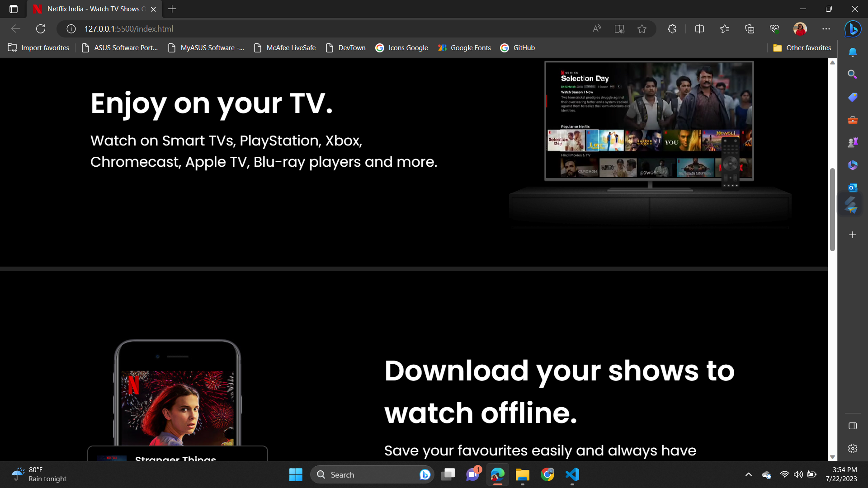This screenshot has width=868, height=488.
Task: Open Settings and more menu
Action: [x=826, y=29]
